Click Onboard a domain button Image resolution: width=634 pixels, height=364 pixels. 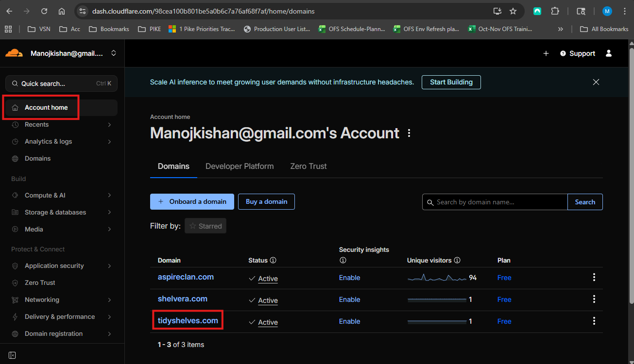[x=192, y=202]
